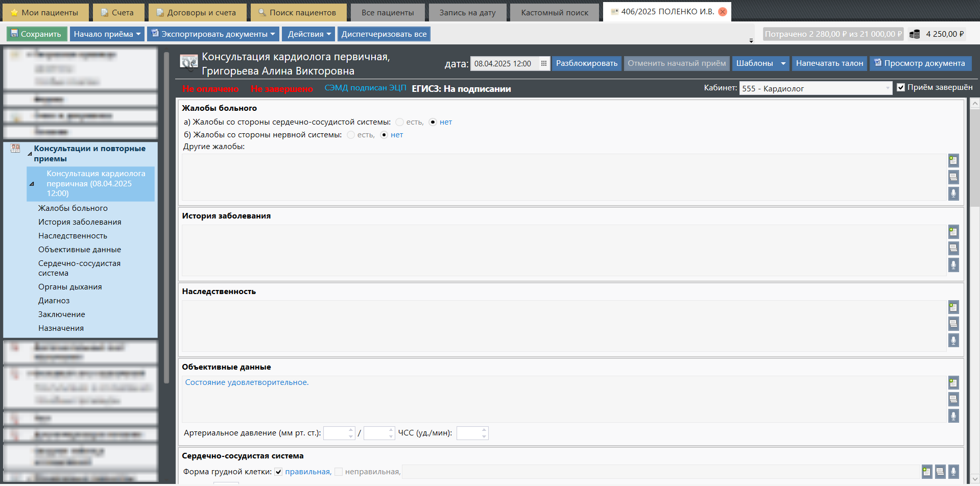Click microphone icon beside Объективные данные field

point(953,416)
